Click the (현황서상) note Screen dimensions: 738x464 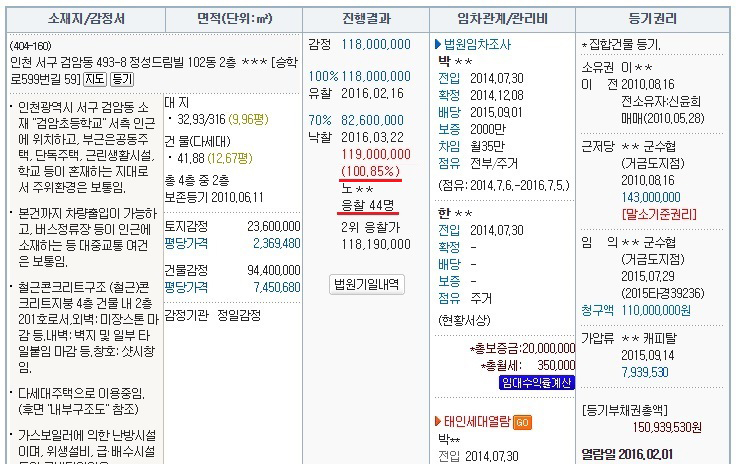pyautogui.click(x=464, y=320)
